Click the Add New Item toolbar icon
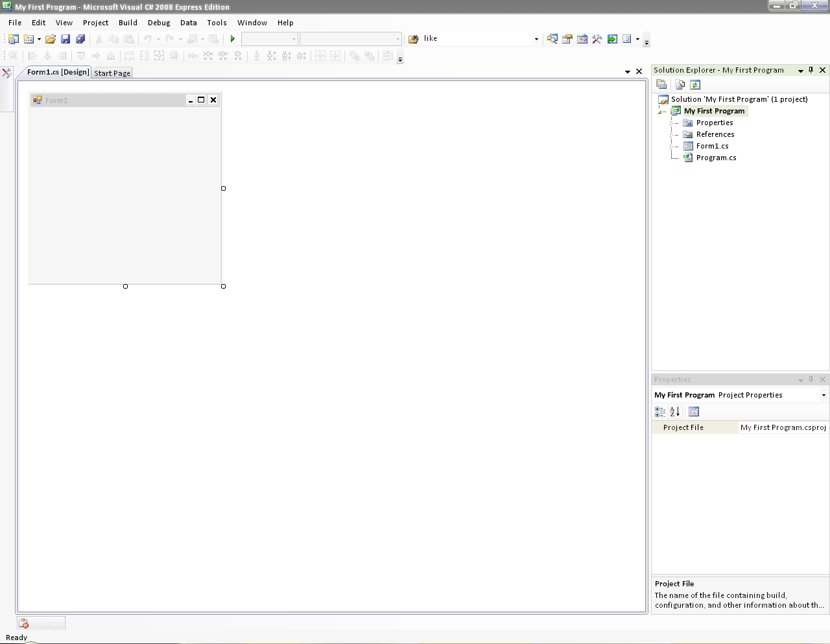Screen dimensions: 830x644 tap(29, 39)
